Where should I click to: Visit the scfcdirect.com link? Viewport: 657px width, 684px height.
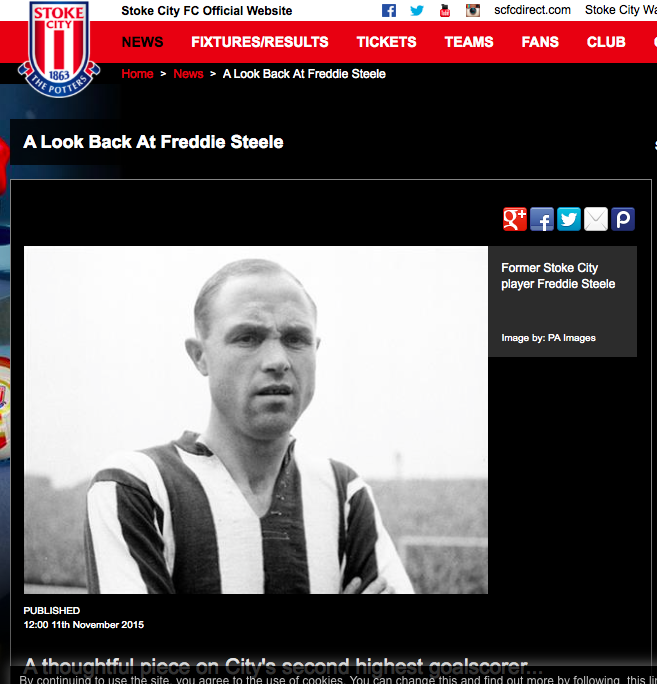[532, 10]
